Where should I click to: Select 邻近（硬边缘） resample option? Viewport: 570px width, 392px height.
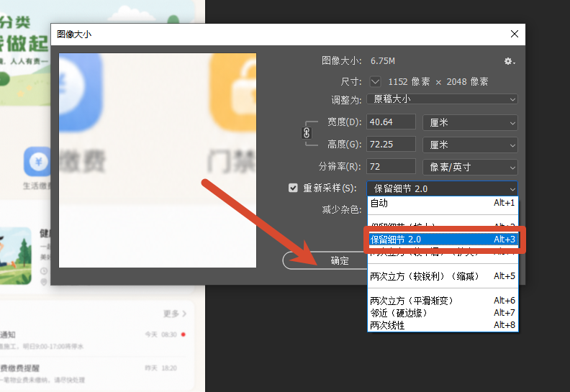click(443, 313)
